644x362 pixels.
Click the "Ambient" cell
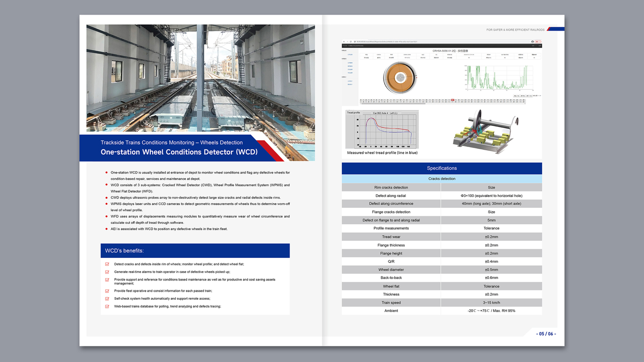click(x=391, y=311)
